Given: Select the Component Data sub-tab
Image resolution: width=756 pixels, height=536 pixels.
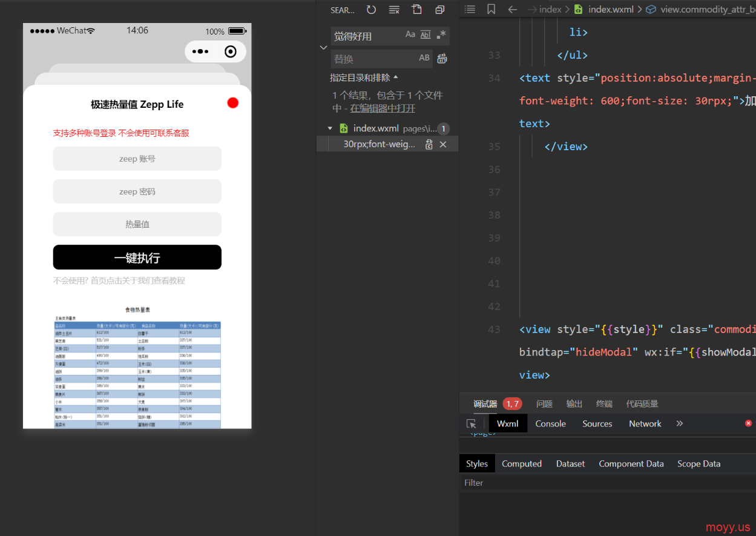Looking at the screenshot, I should (631, 463).
